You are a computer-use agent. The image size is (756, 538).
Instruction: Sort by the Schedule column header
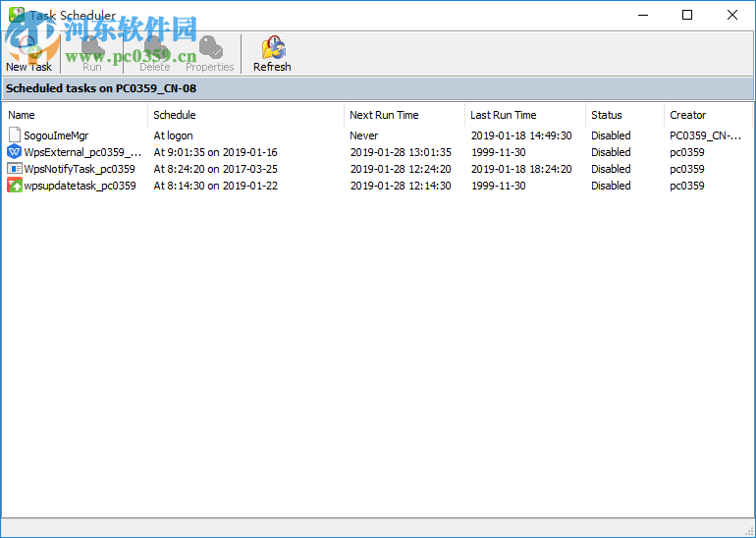tap(245, 115)
